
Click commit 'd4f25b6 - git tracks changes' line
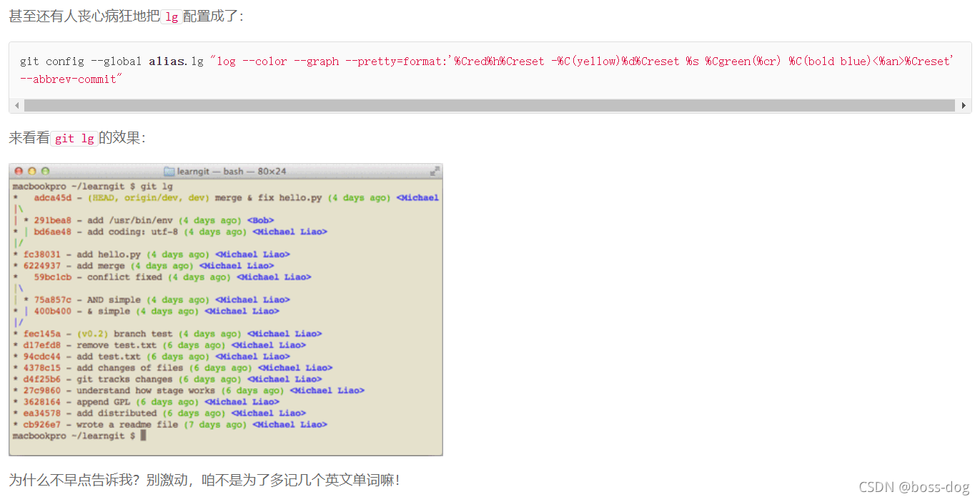point(167,380)
